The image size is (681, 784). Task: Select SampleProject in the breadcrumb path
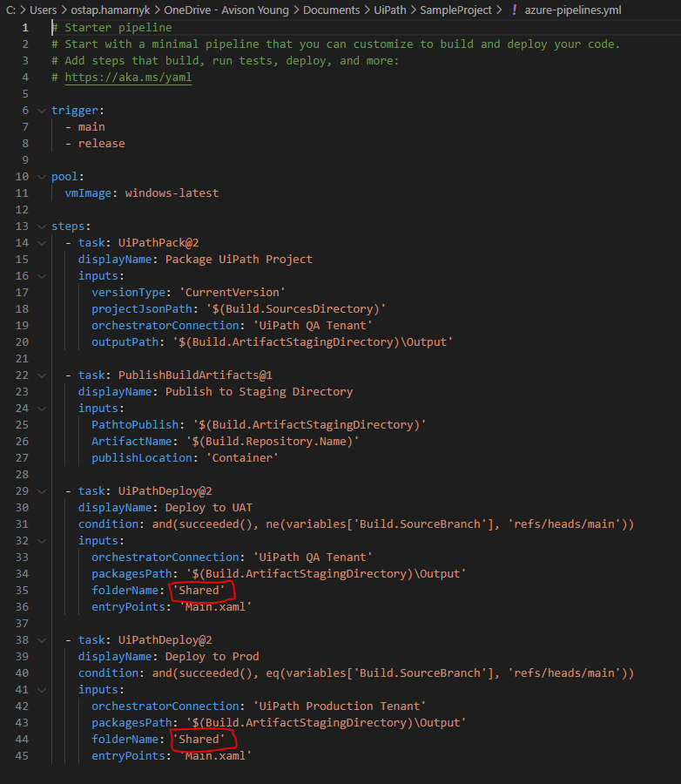click(455, 10)
